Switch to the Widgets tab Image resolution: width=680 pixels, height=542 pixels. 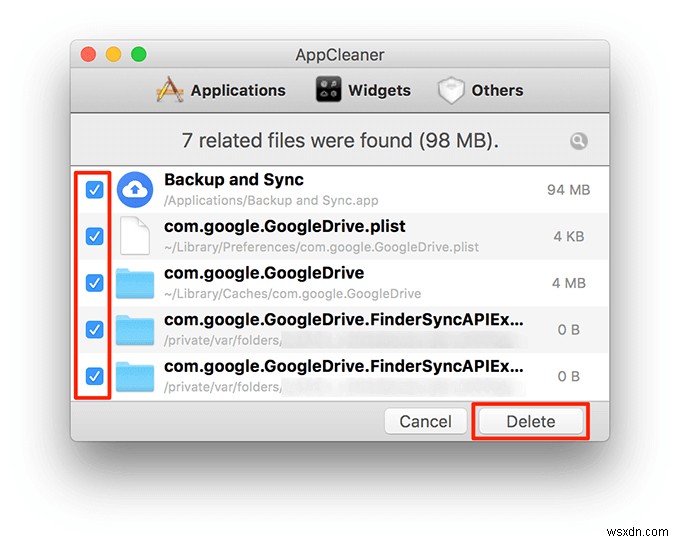(x=363, y=90)
